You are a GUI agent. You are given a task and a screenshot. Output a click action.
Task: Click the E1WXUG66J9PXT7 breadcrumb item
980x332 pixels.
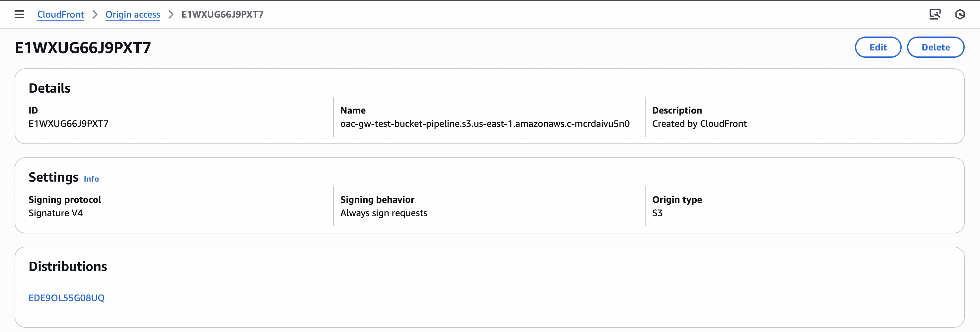[222, 15]
